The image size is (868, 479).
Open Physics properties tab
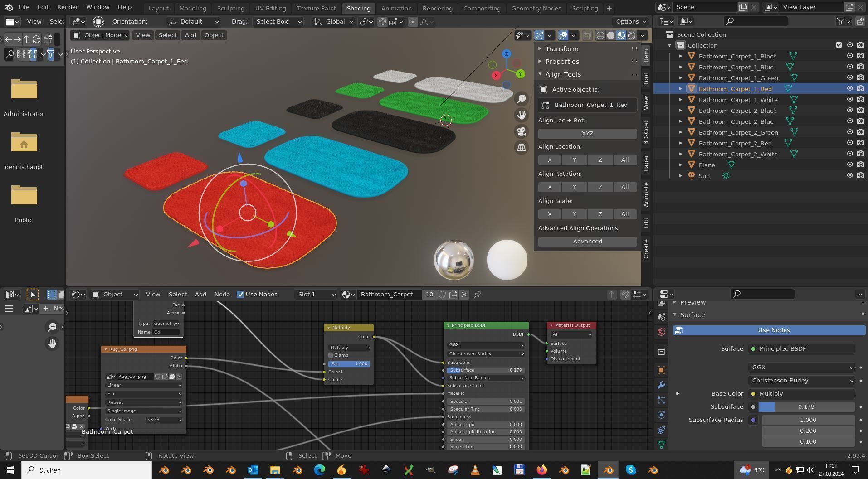tap(661, 415)
